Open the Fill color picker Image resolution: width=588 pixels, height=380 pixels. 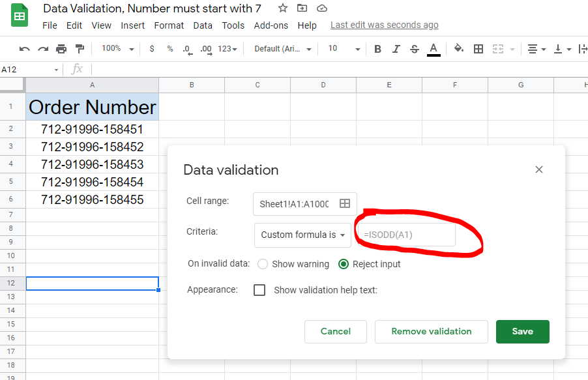(458, 48)
